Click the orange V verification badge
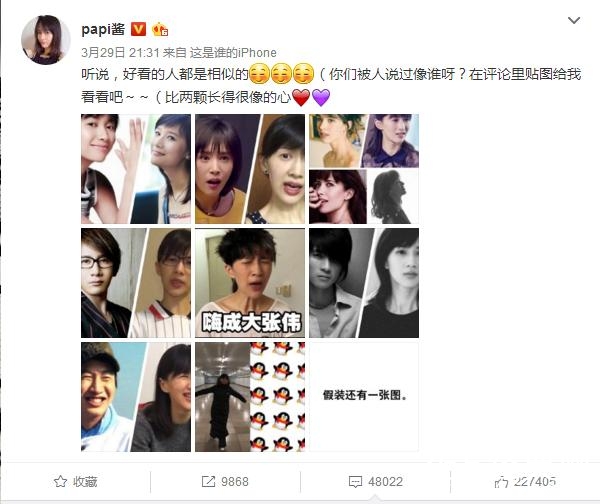 pos(138,29)
